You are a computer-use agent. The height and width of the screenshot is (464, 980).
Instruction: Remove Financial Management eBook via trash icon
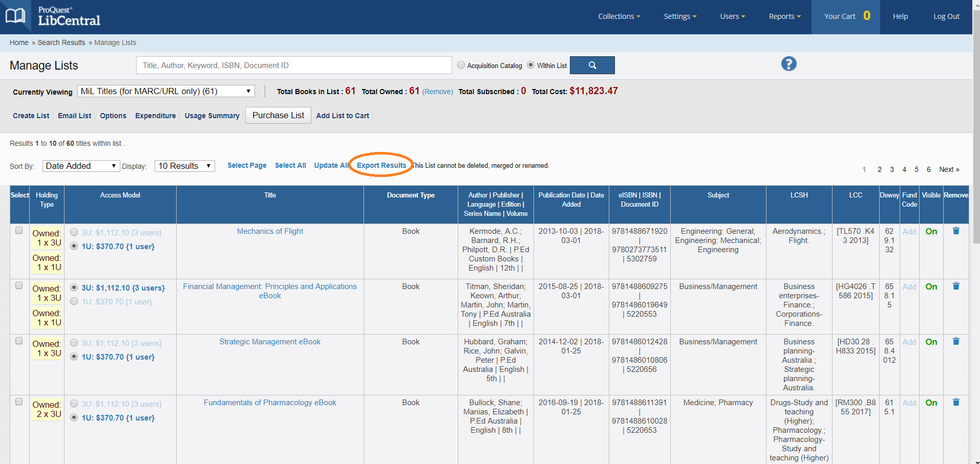[x=955, y=286]
